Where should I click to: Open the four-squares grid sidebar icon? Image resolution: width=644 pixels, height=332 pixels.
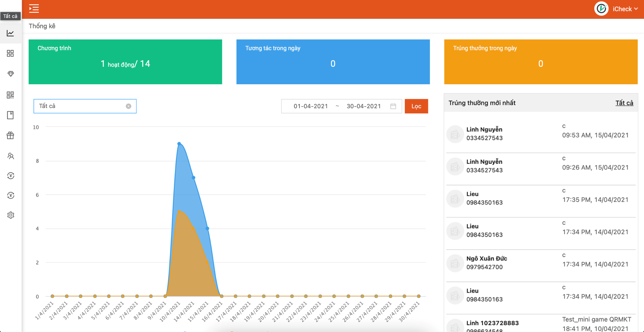[x=10, y=53]
